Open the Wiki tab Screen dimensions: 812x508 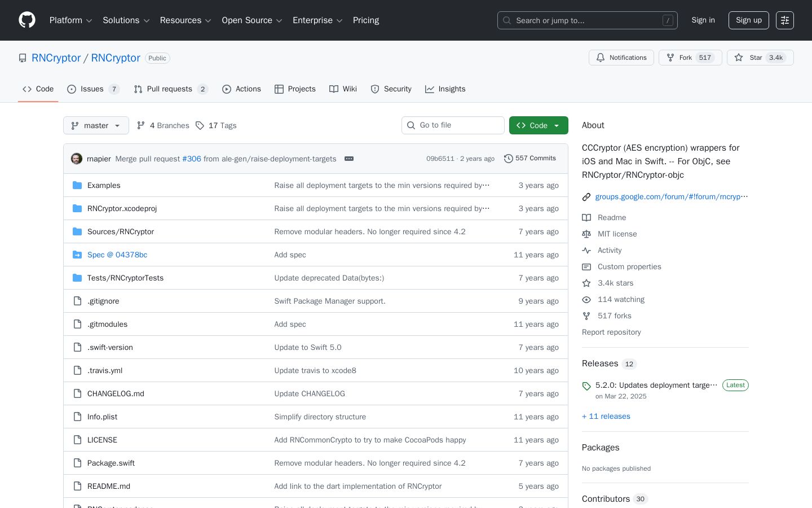[x=343, y=89]
